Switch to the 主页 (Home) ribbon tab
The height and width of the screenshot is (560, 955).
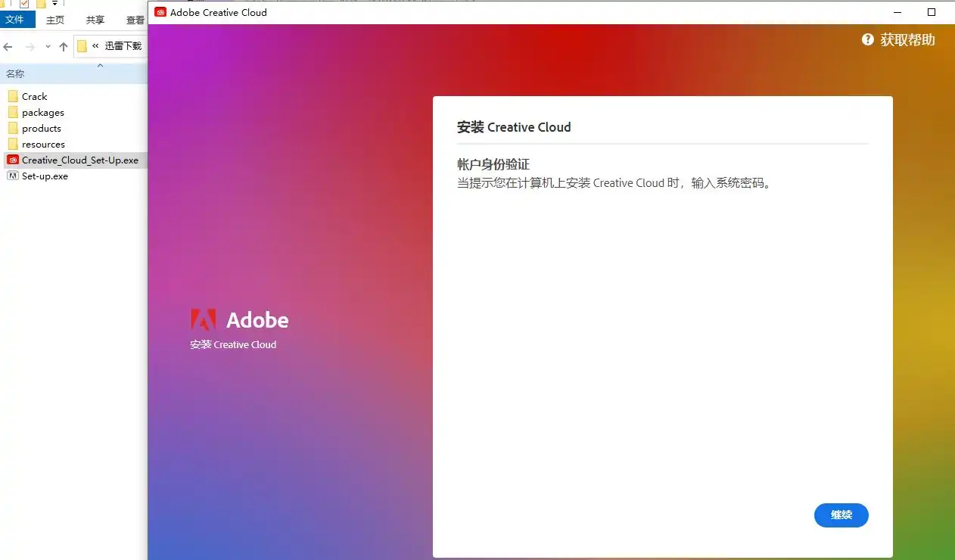[55, 20]
